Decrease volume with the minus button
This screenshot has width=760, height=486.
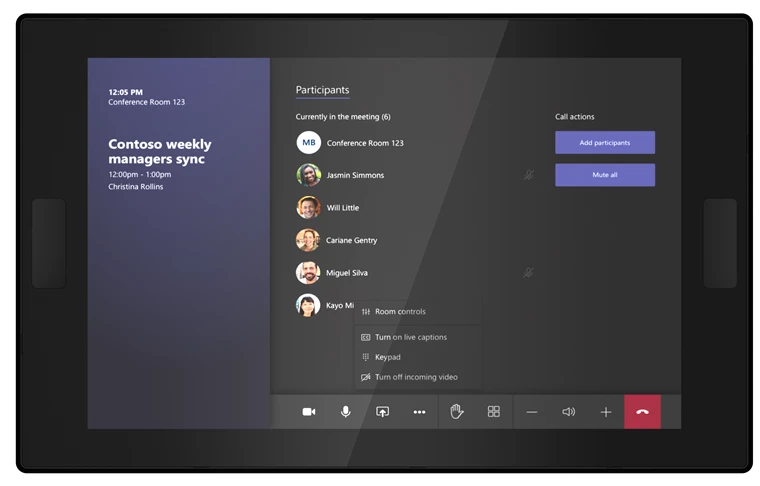[532, 412]
